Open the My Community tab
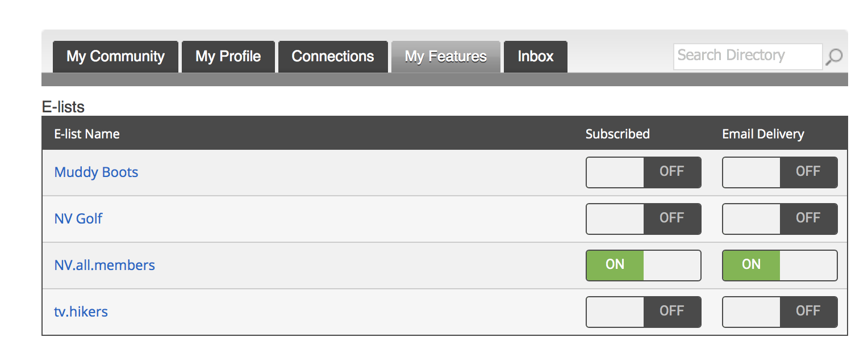This screenshot has width=868, height=354. tap(115, 57)
